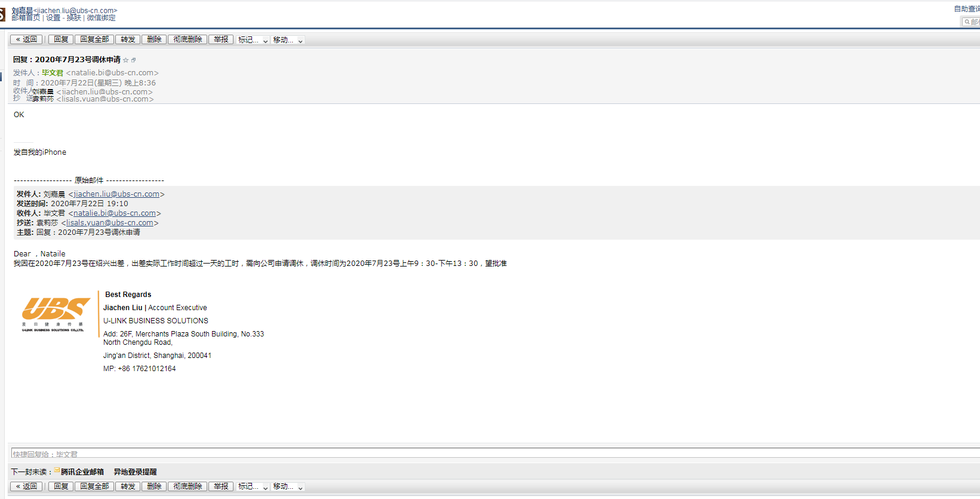
Task: Open 设置 in the header links
Action: click(x=53, y=18)
